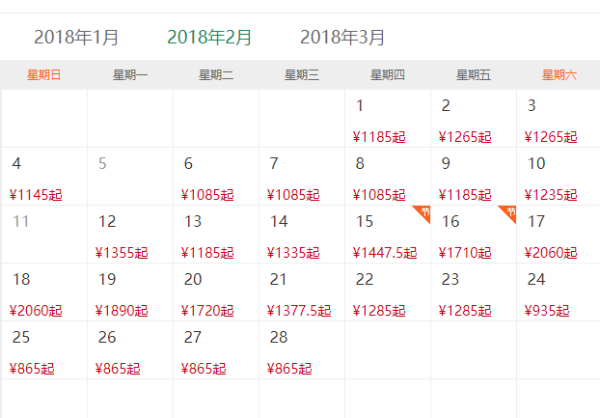Pick February 20 priced ¥1720起
The width and height of the screenshot is (600, 418).
216,292
